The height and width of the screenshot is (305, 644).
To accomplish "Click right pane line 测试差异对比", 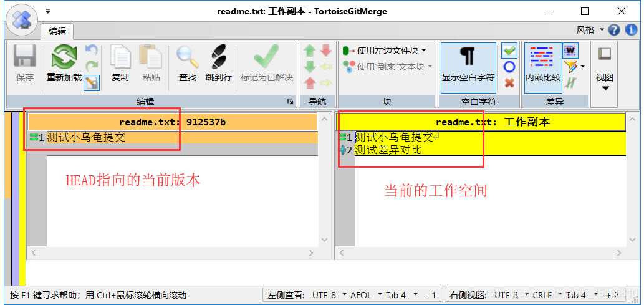I will tap(388, 150).
